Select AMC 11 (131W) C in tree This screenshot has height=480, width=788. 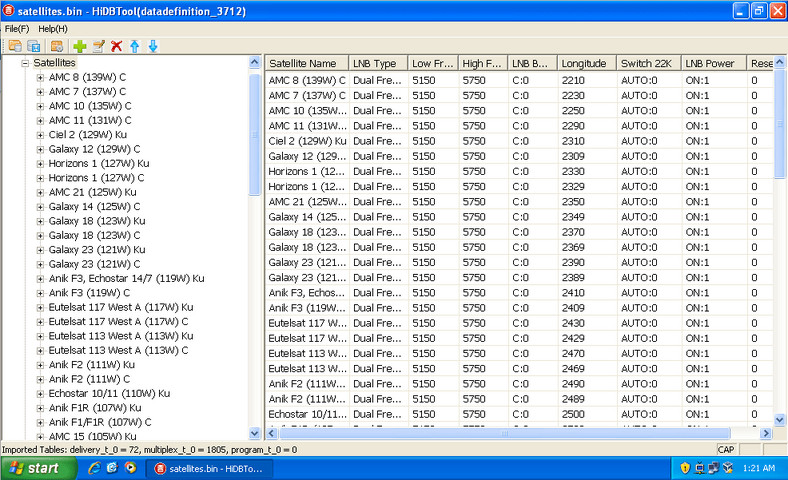tap(90, 121)
